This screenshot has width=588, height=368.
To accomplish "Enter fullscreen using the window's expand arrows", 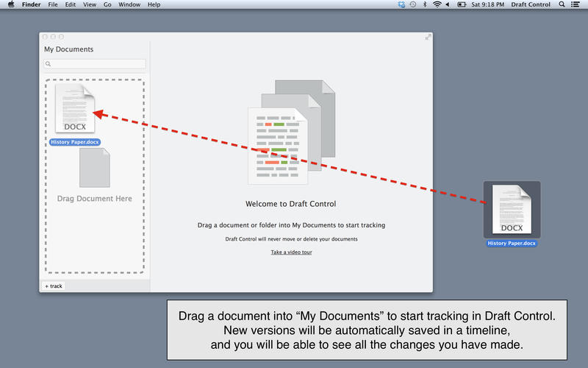I will (x=428, y=37).
